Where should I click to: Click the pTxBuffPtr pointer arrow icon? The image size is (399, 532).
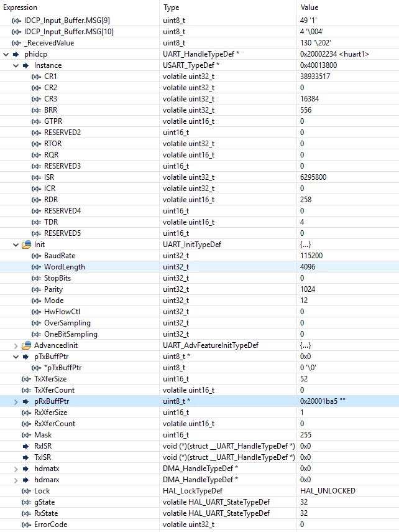pos(25,357)
